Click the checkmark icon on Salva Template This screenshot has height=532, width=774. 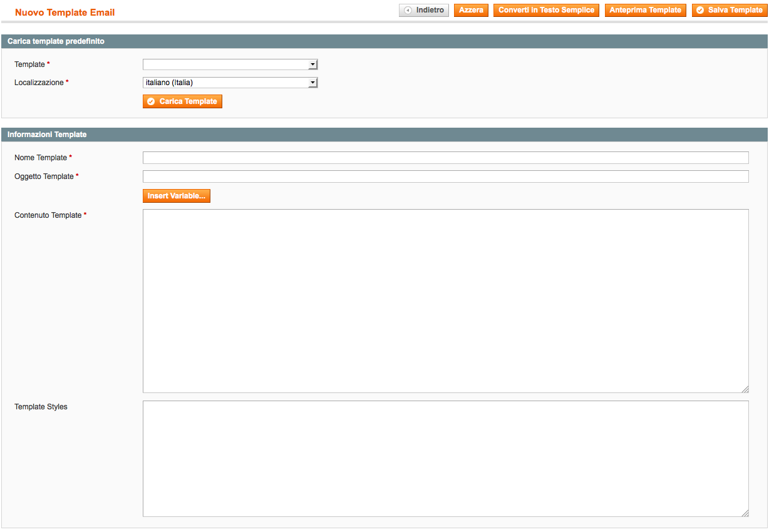click(x=700, y=11)
